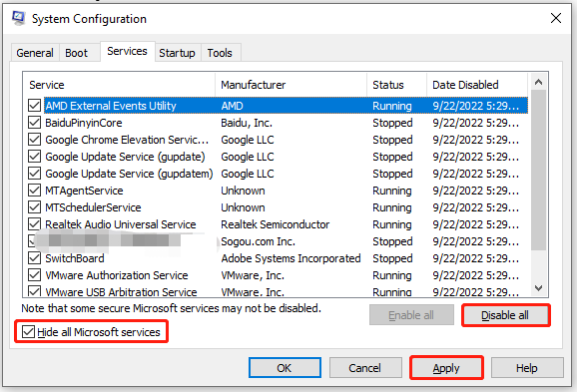Image resolution: width=577 pixels, height=392 pixels.
Task: Toggle Hide all Microsoft services checkbox
Action: (28, 332)
